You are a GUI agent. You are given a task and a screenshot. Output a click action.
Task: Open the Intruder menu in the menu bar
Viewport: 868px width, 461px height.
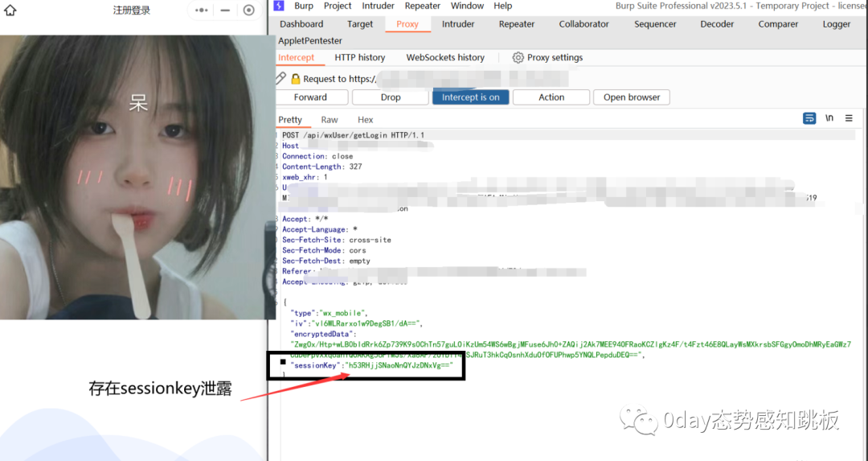click(378, 6)
